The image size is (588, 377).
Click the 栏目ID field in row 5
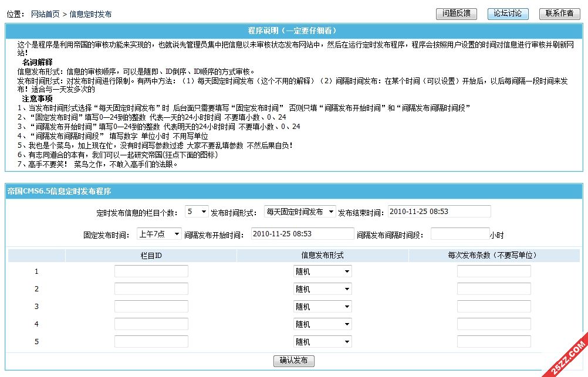pyautogui.click(x=151, y=341)
